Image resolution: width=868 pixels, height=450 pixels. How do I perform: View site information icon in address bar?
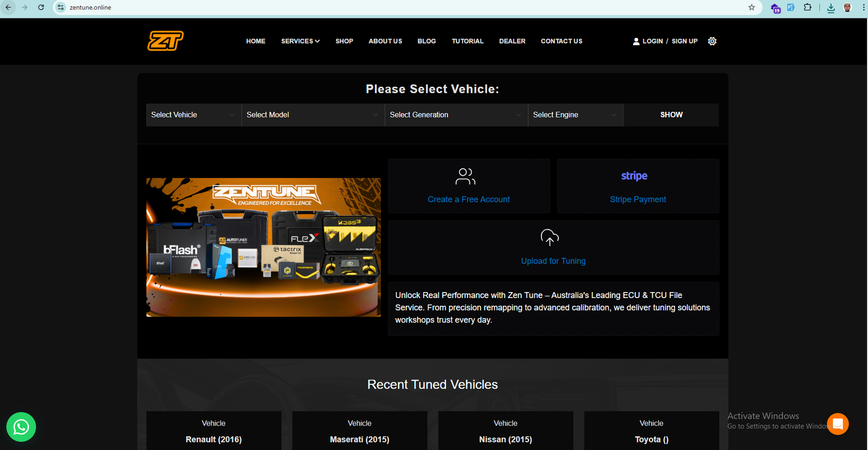click(61, 8)
